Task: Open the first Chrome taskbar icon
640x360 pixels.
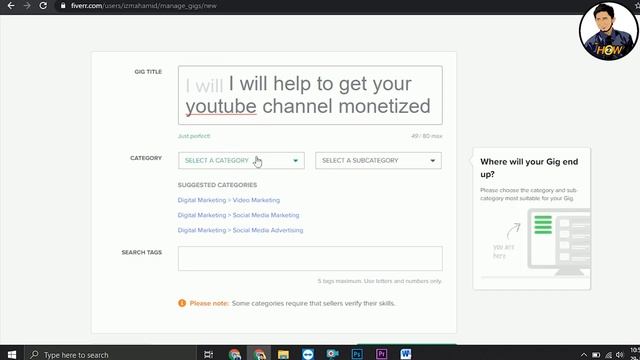Action: pyautogui.click(x=235, y=354)
